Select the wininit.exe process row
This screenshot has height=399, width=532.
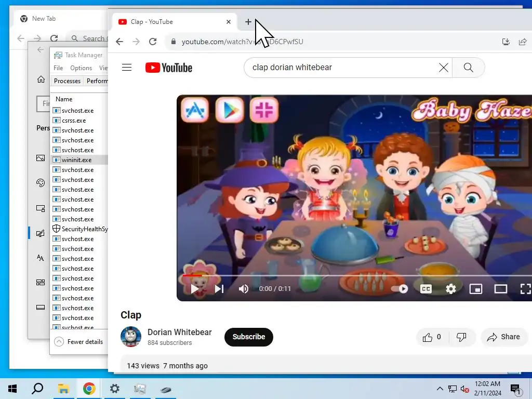79,160
